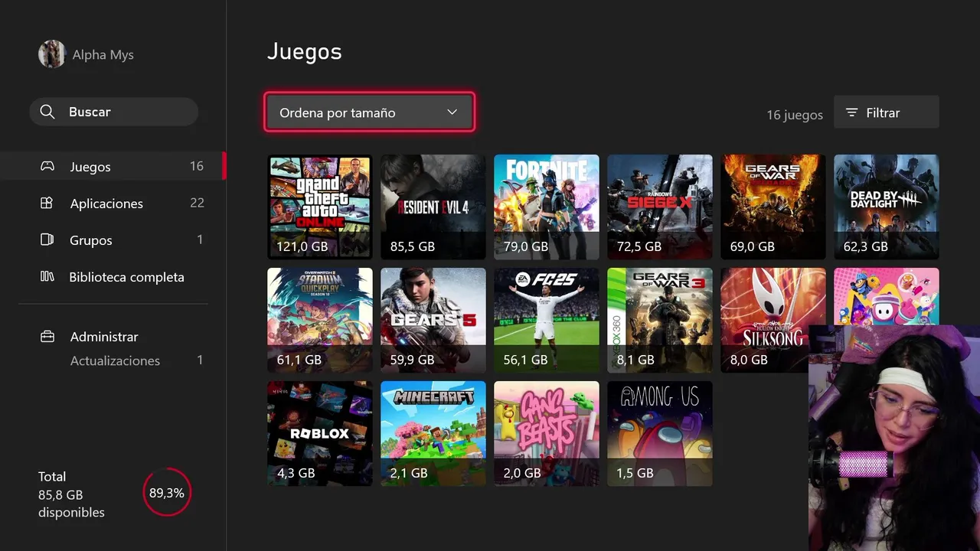Image resolution: width=980 pixels, height=551 pixels.
Task: Click the Administrar toolbox icon
Action: pos(47,337)
